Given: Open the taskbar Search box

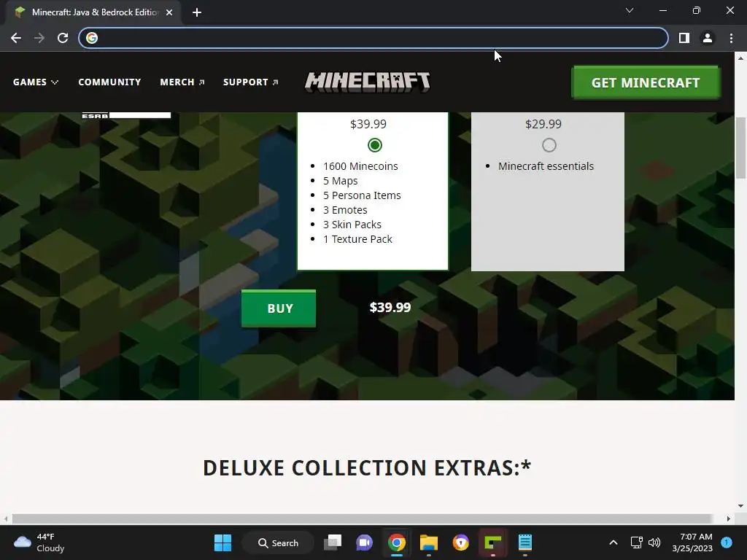Looking at the screenshot, I should (278, 542).
